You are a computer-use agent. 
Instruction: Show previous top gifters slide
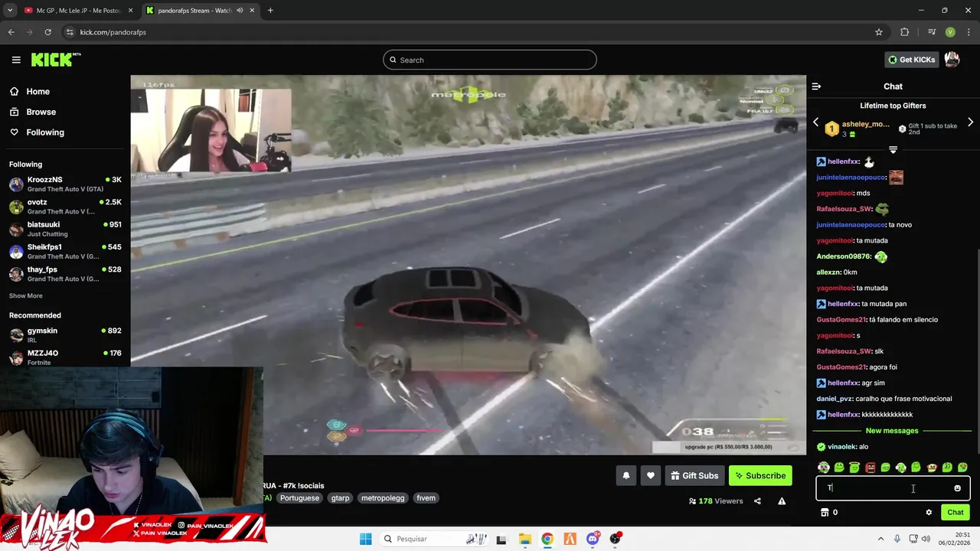click(x=815, y=122)
